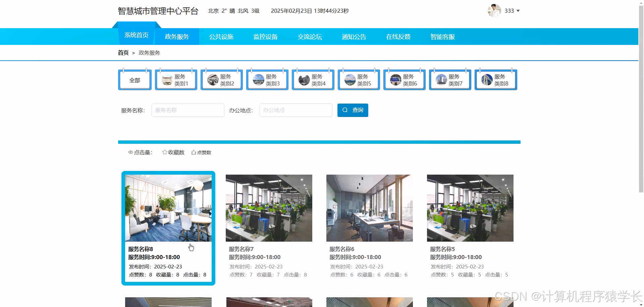
Task: Click the star icon beside 收藏数
Action: click(164, 152)
